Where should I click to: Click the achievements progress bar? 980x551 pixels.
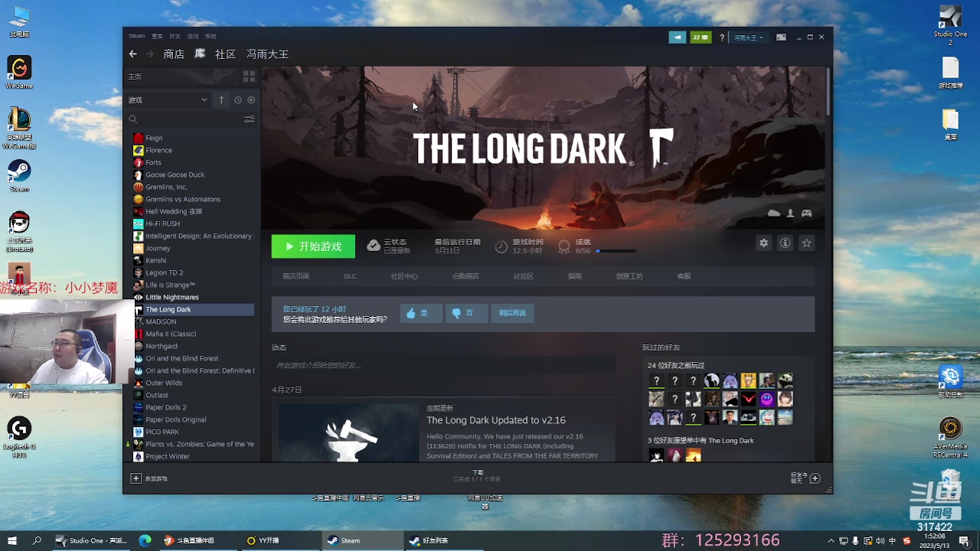click(x=616, y=251)
